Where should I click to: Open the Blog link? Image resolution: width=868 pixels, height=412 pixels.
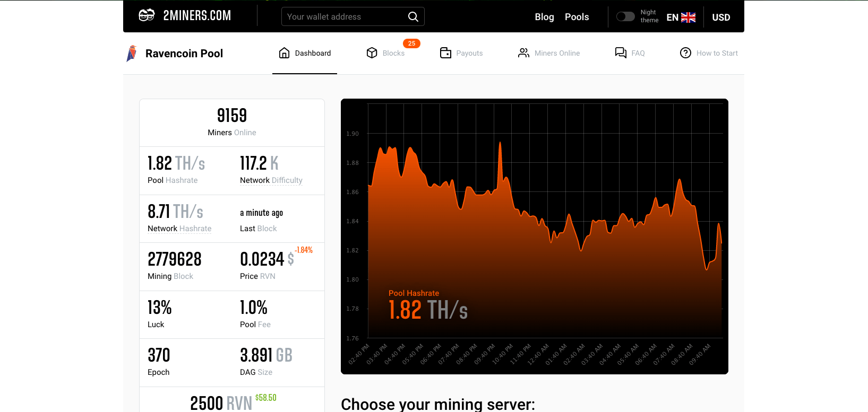pos(544,17)
